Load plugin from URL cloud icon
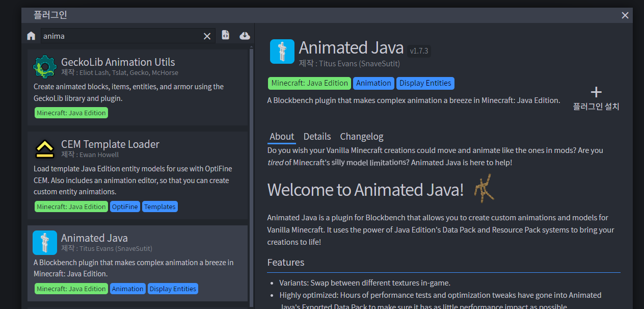The image size is (644, 309). pos(245,35)
